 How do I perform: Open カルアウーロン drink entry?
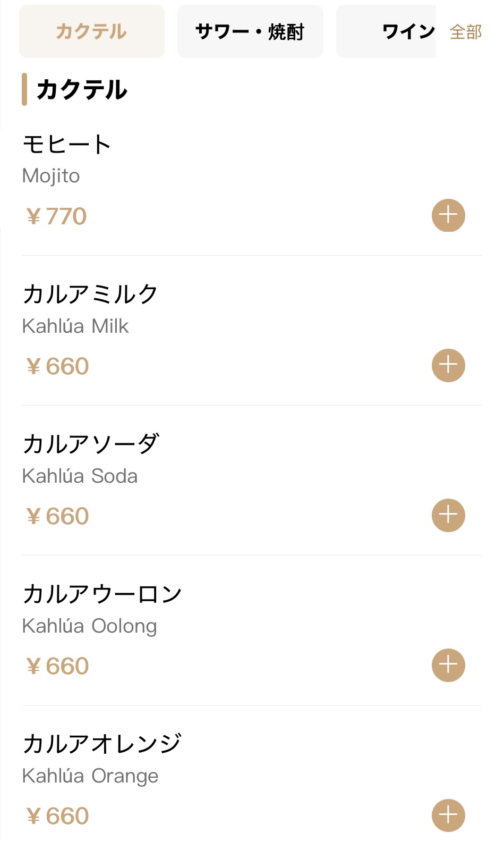pos(102,594)
